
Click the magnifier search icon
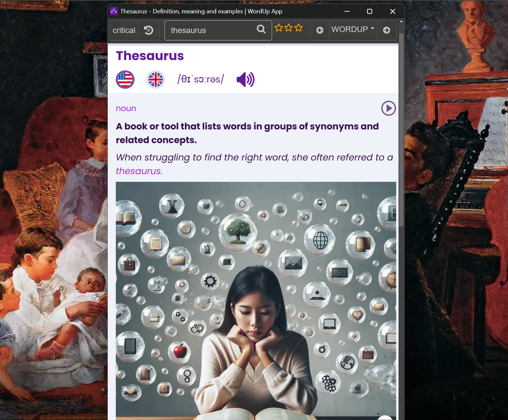[261, 29]
